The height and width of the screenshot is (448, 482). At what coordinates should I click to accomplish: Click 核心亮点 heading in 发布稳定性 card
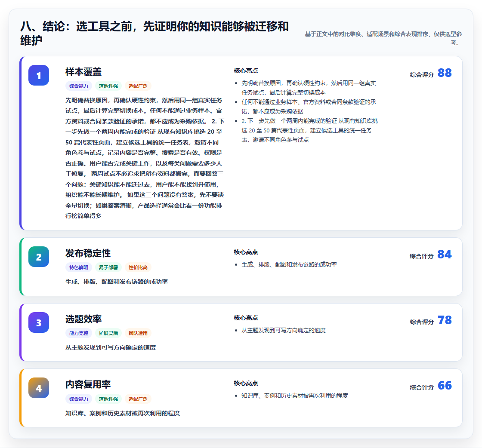coord(246,252)
